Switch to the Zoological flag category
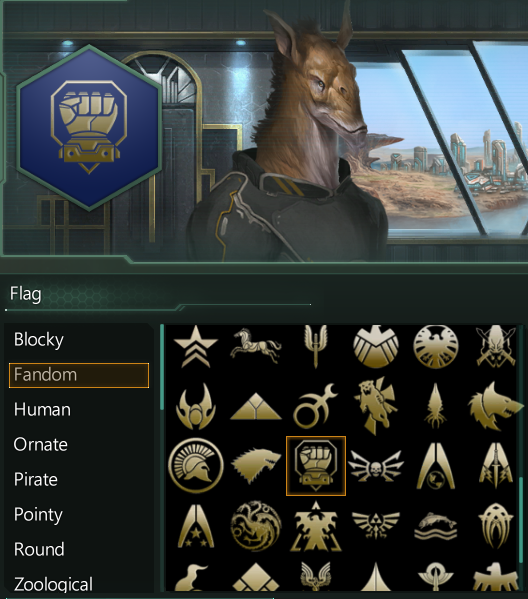Image resolution: width=528 pixels, height=599 pixels. click(x=53, y=584)
